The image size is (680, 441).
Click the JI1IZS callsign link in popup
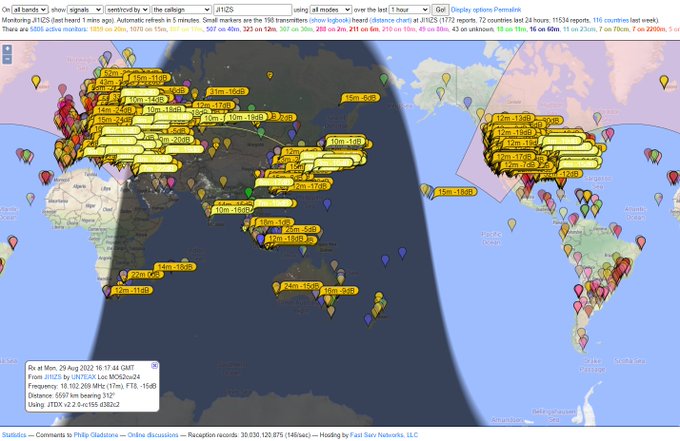(x=53, y=377)
